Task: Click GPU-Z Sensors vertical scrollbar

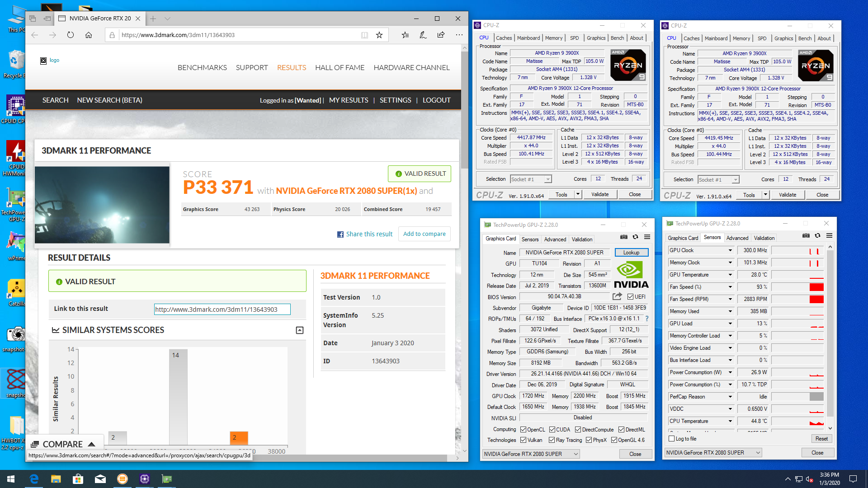Action: point(830,334)
